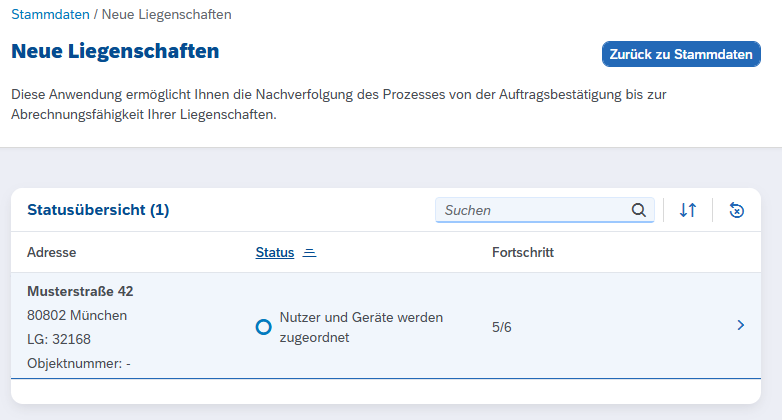The image size is (782, 420).
Task: Click the Neue Liegenschaften breadcrumb item
Action: tap(167, 15)
